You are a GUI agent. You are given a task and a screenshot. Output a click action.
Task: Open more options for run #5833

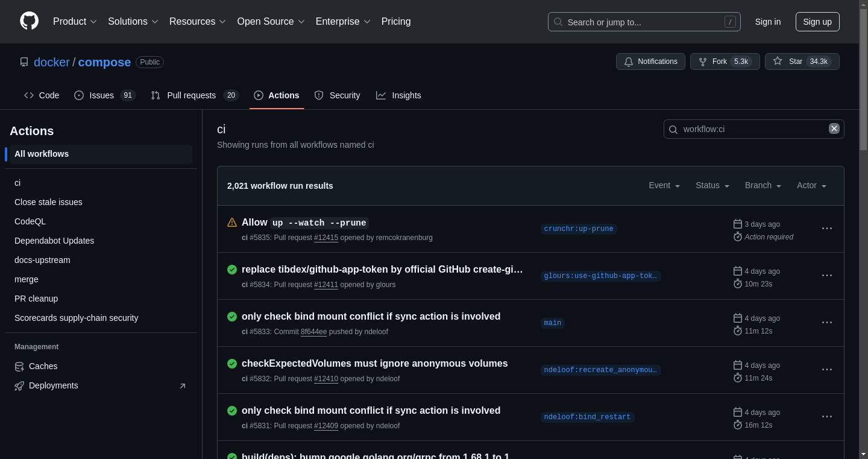click(827, 323)
